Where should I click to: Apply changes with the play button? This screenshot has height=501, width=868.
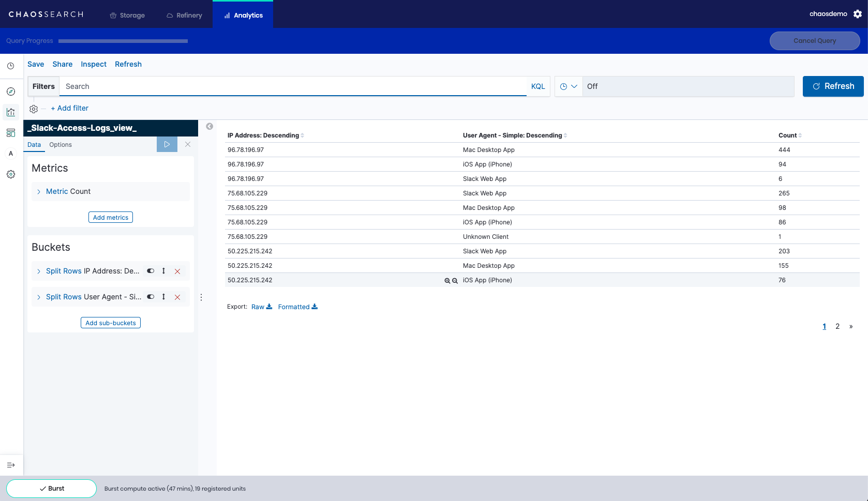[x=167, y=144]
